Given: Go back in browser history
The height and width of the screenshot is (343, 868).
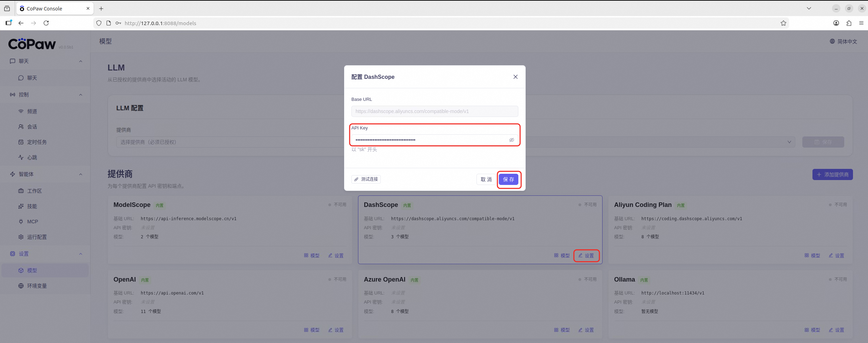Looking at the screenshot, I should pos(21,23).
